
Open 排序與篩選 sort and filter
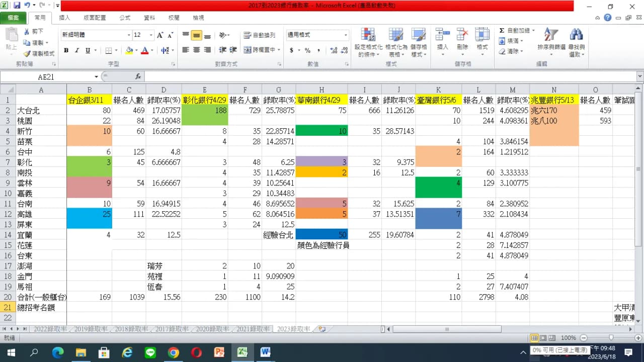click(551, 42)
